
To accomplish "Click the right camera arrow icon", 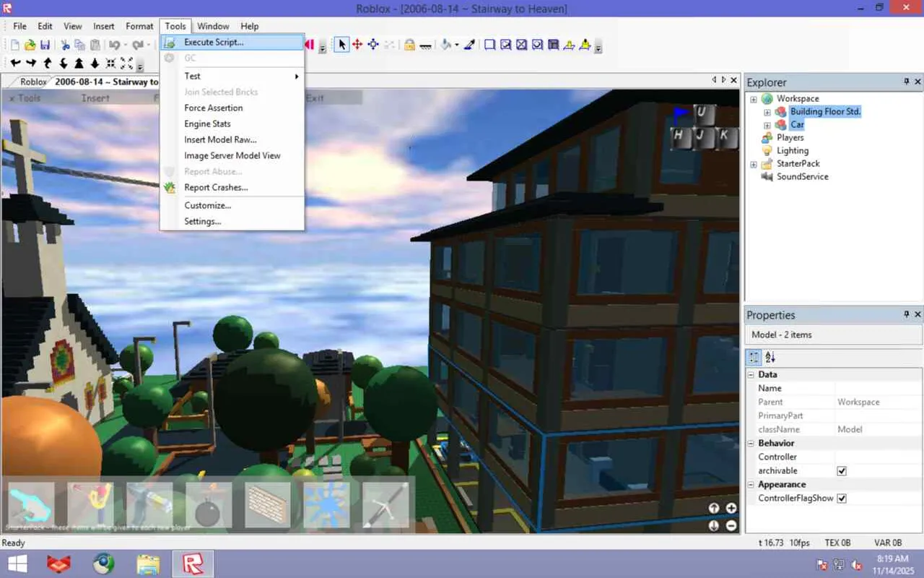I will 31,64.
